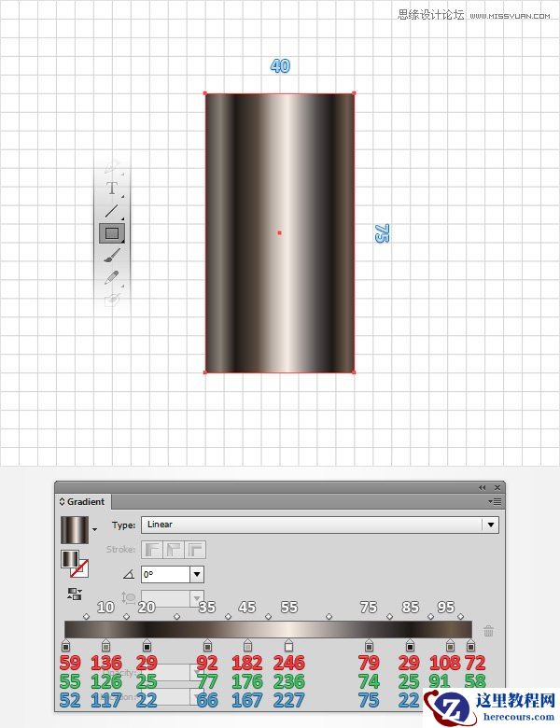Click midpoint diamond between 55 and 75
The image size is (560, 728).
pos(329,617)
